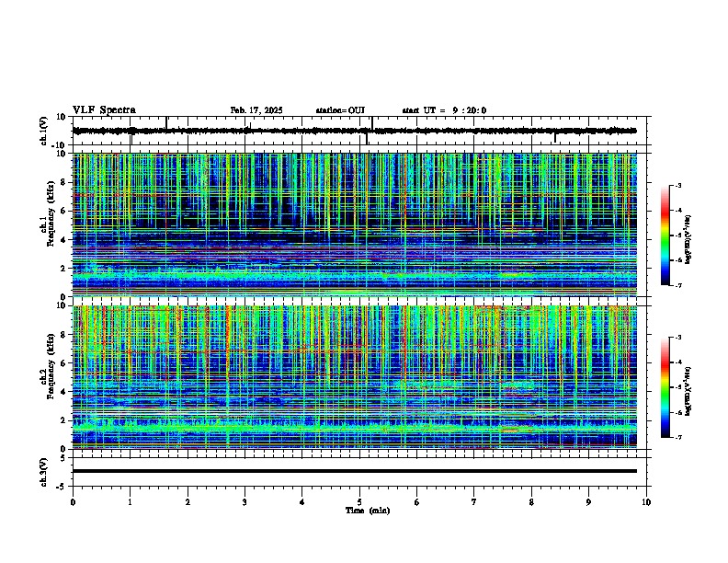Select the date text "Feb. 17, 2025"
Viewport: 728px width, 563px height.
(256, 110)
